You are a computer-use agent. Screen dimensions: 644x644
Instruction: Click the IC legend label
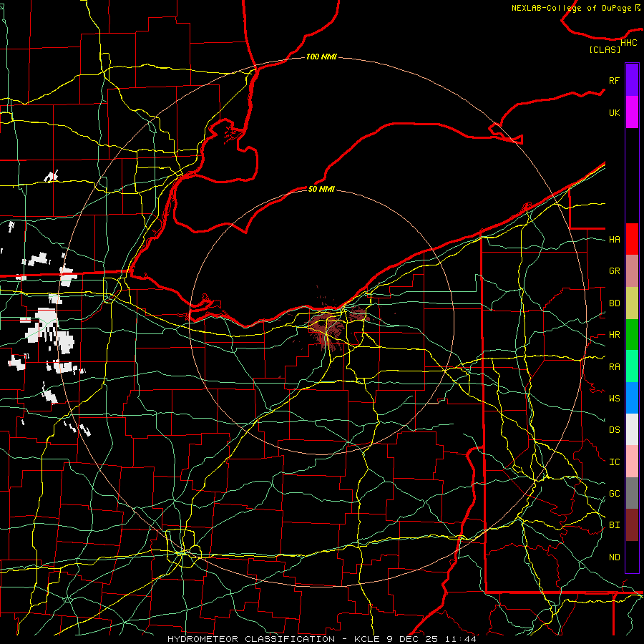(x=614, y=462)
